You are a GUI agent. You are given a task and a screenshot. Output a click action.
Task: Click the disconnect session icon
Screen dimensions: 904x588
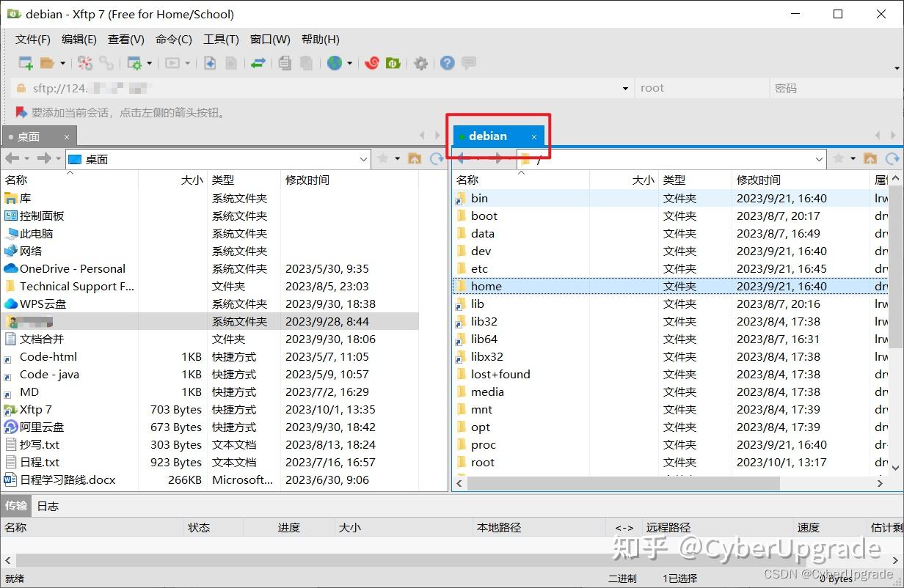pyautogui.click(x=84, y=63)
